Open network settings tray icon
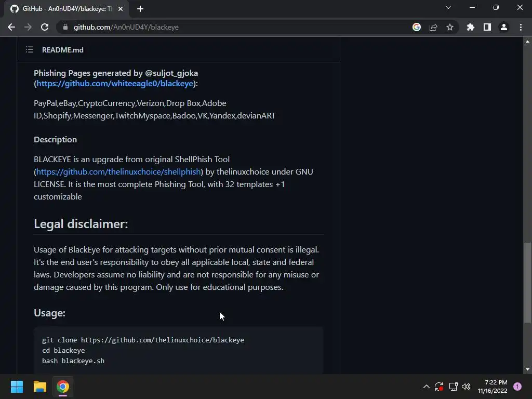The width and height of the screenshot is (532, 399). coord(453,387)
